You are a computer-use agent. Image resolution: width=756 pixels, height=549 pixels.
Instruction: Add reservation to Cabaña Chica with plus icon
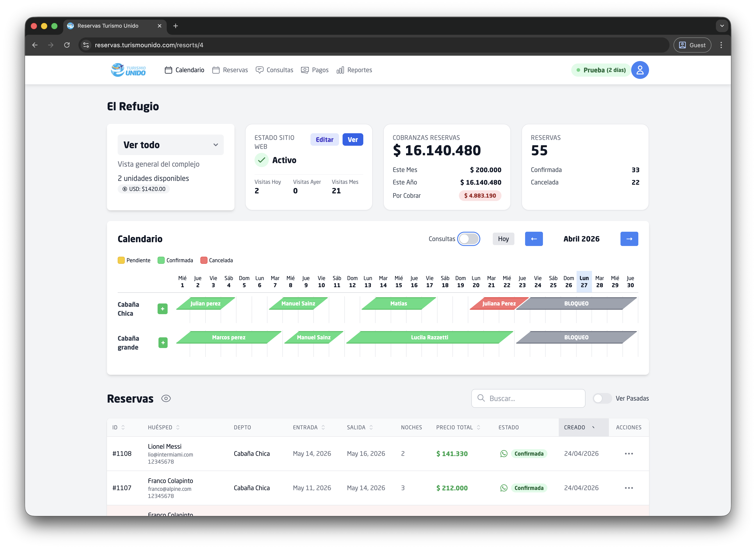163,309
